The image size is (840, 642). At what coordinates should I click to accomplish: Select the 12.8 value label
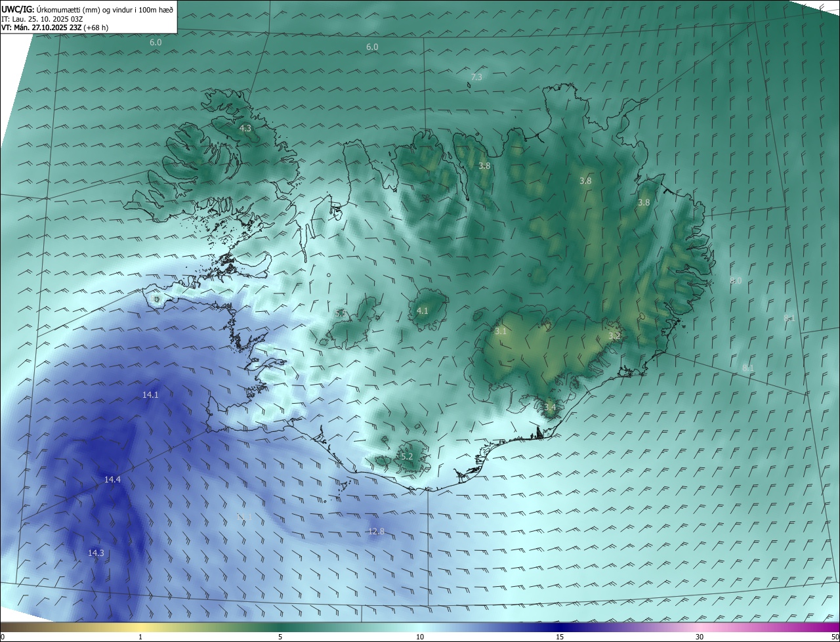(x=376, y=532)
